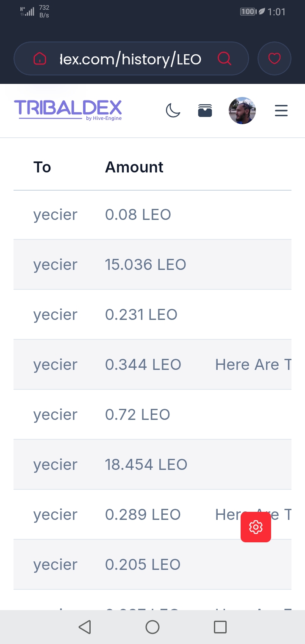The image size is (305, 644).
Task: Tap the TRIBALDEX logo
Action: click(68, 110)
